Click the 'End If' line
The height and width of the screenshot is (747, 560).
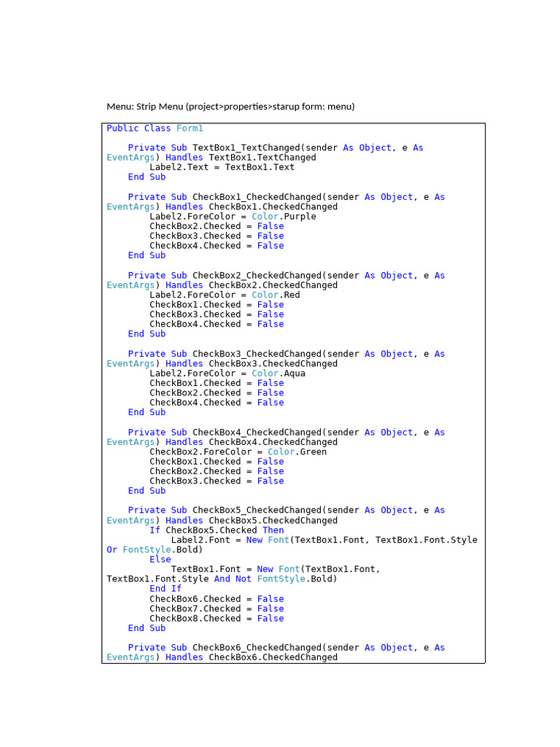166,589
